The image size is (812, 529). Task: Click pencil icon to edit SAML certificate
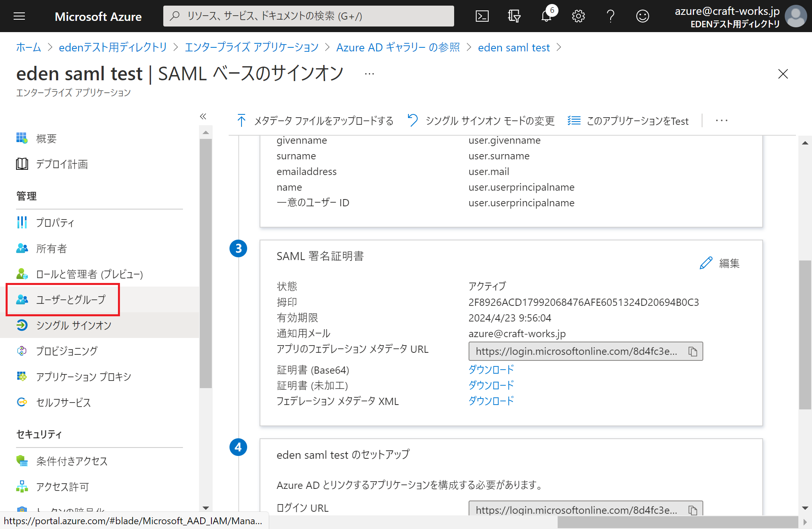tap(706, 263)
